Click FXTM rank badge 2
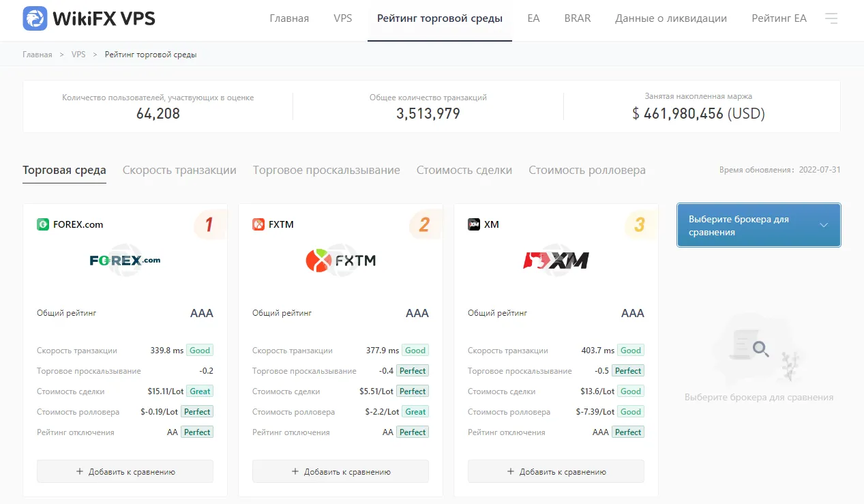Screen dimensions: 864x504 424,224
